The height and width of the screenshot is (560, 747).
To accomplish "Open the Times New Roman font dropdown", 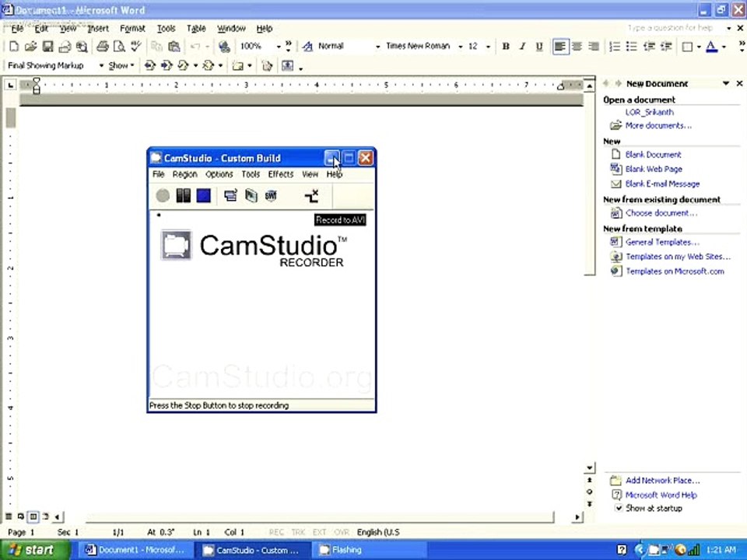I will coord(460,47).
